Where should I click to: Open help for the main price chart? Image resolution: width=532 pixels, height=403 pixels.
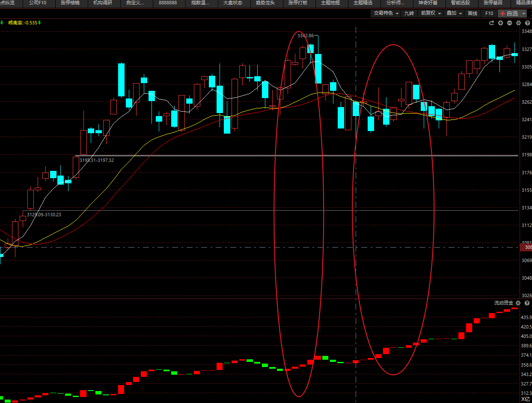point(527,23)
